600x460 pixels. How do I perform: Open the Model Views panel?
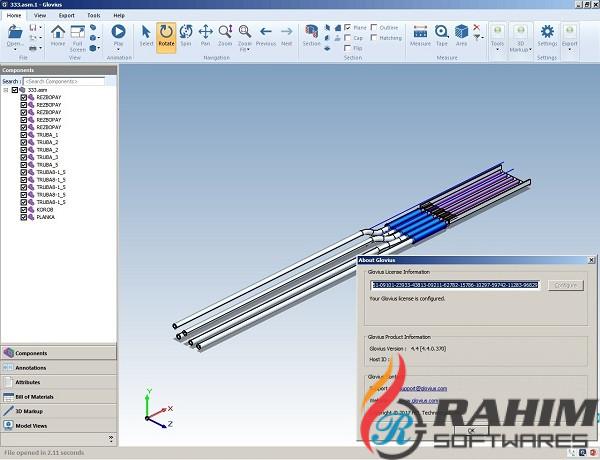tap(59, 426)
